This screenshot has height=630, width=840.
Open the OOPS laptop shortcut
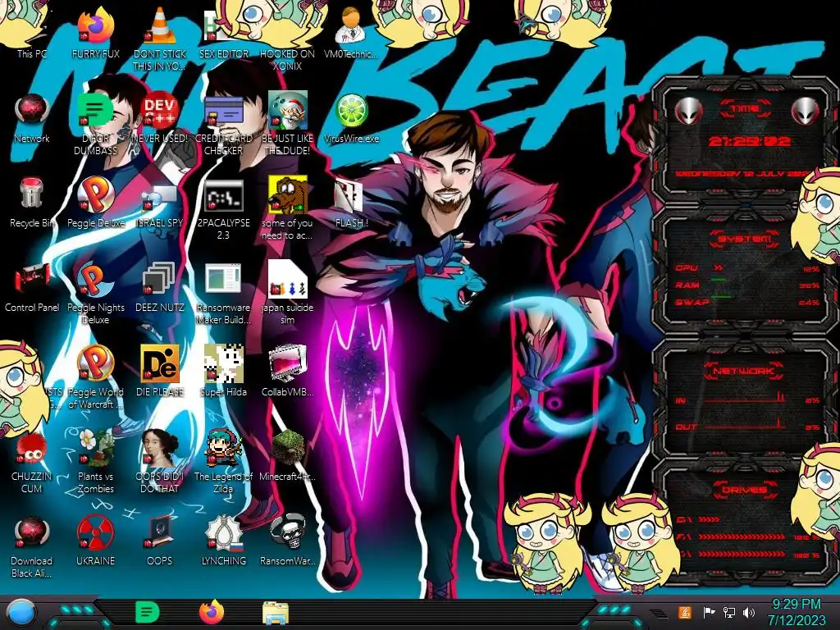(x=160, y=540)
